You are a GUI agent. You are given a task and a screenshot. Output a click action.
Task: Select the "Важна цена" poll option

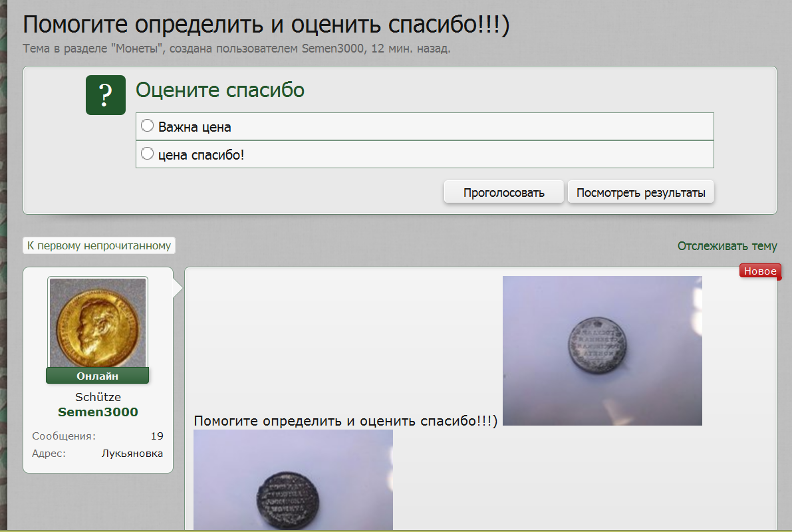[x=148, y=126]
